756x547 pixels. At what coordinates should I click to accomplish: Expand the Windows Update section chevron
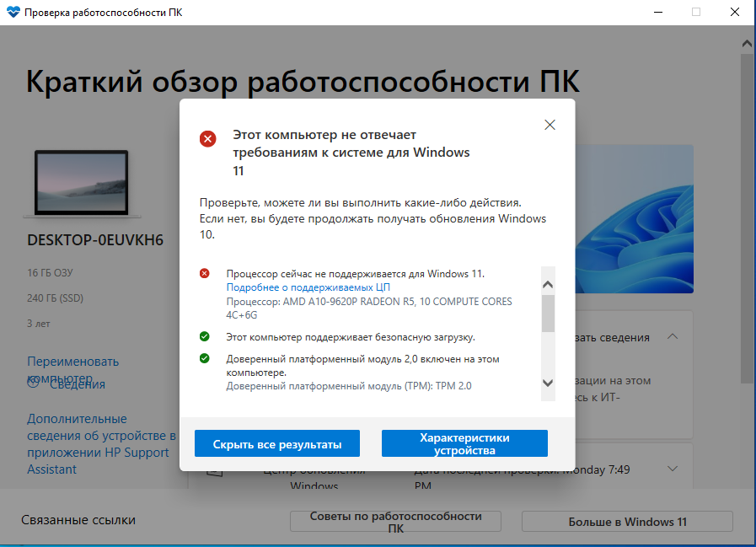coord(673,469)
